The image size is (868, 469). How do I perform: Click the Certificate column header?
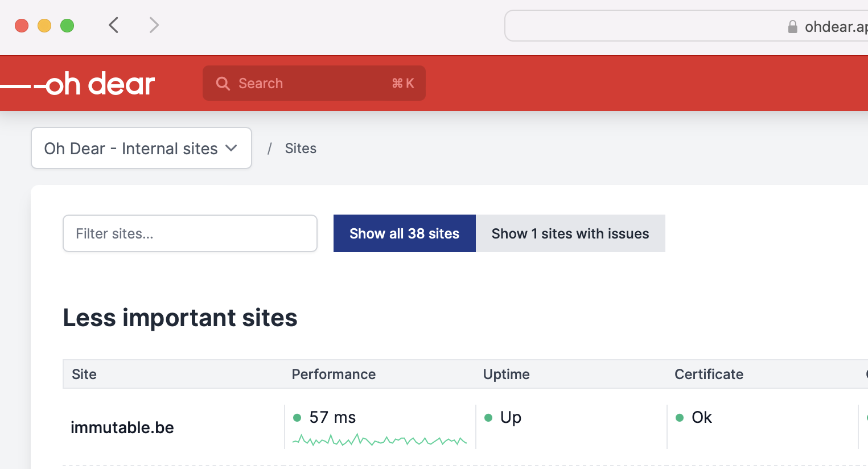click(x=709, y=374)
